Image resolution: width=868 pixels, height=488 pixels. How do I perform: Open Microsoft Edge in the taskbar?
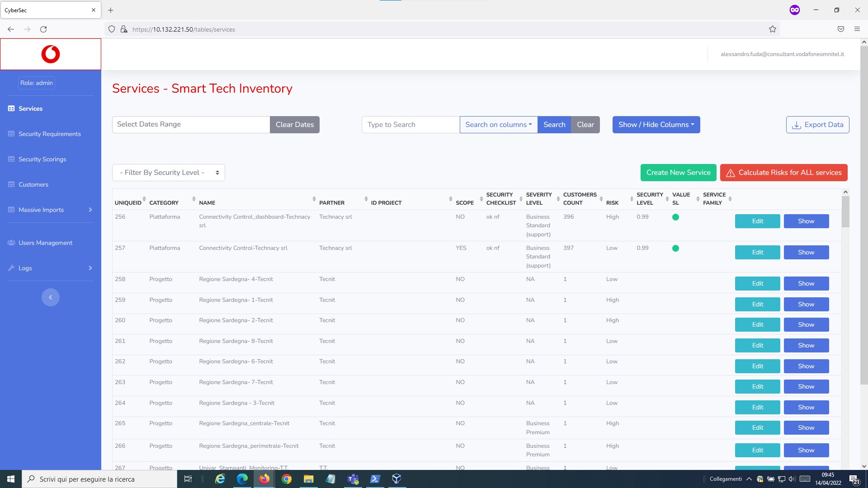click(242, 479)
